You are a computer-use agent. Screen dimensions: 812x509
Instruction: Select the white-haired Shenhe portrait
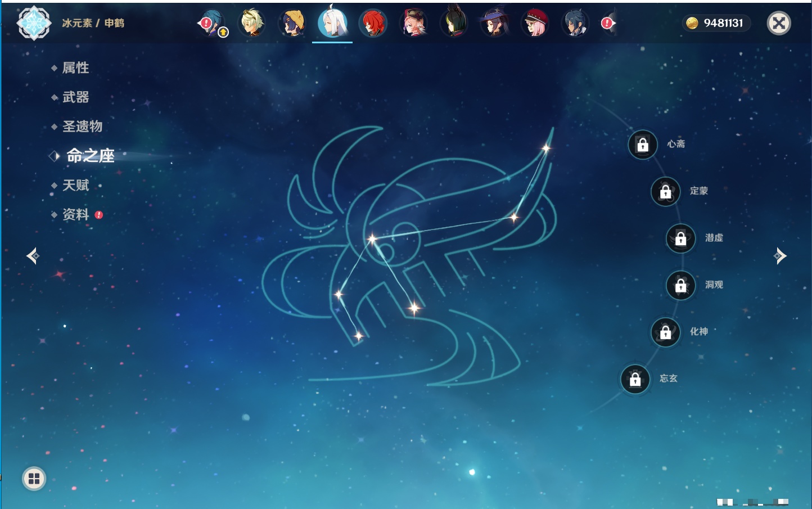tap(332, 22)
